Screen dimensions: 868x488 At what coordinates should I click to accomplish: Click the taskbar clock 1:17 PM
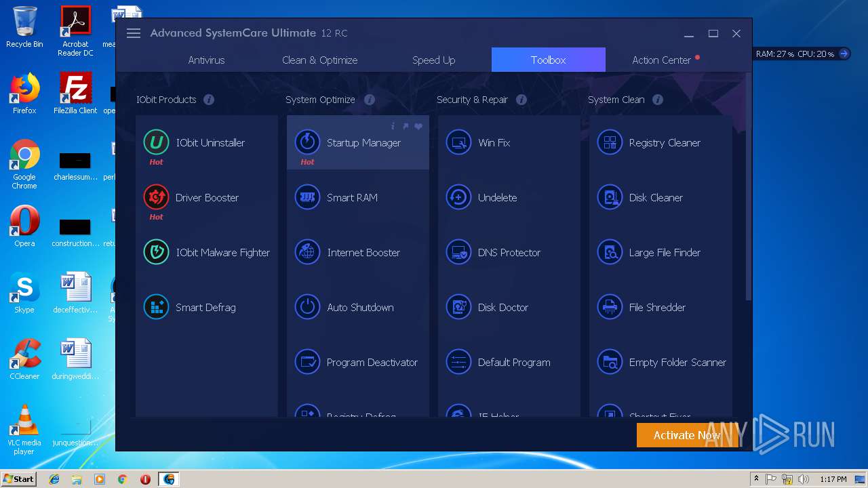(833, 479)
